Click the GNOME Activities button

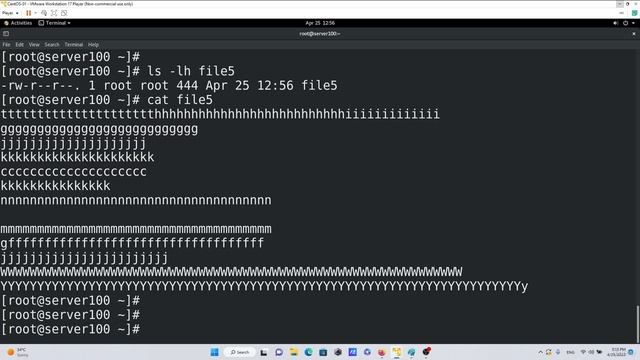18,23
